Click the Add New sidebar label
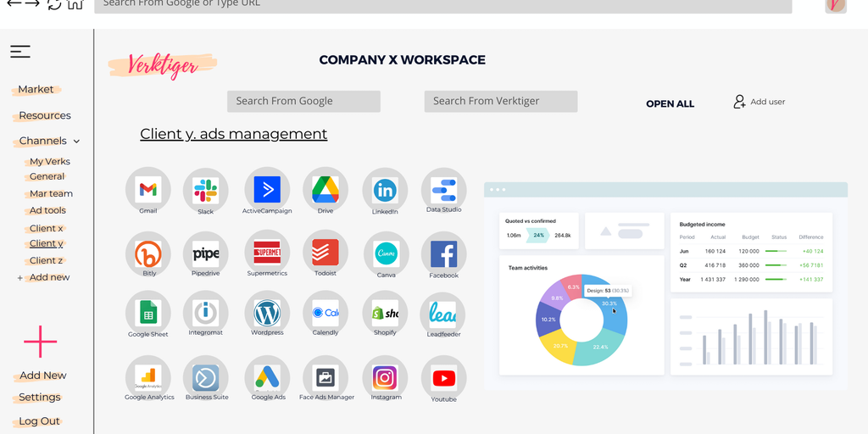868x434 pixels. point(42,376)
